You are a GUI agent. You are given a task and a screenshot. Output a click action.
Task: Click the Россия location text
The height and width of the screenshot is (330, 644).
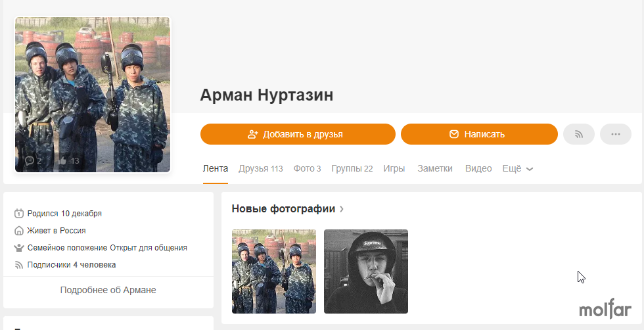click(73, 231)
